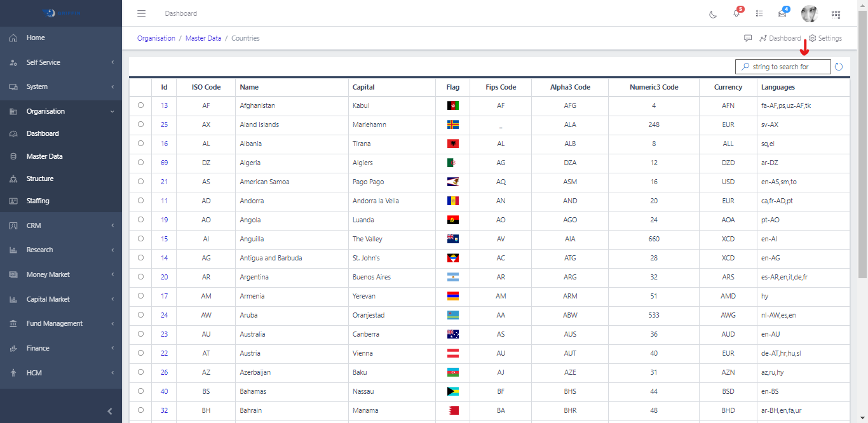Image resolution: width=868 pixels, height=423 pixels.
Task: Click the hamburger menu beside Dashboard title
Action: tap(141, 13)
